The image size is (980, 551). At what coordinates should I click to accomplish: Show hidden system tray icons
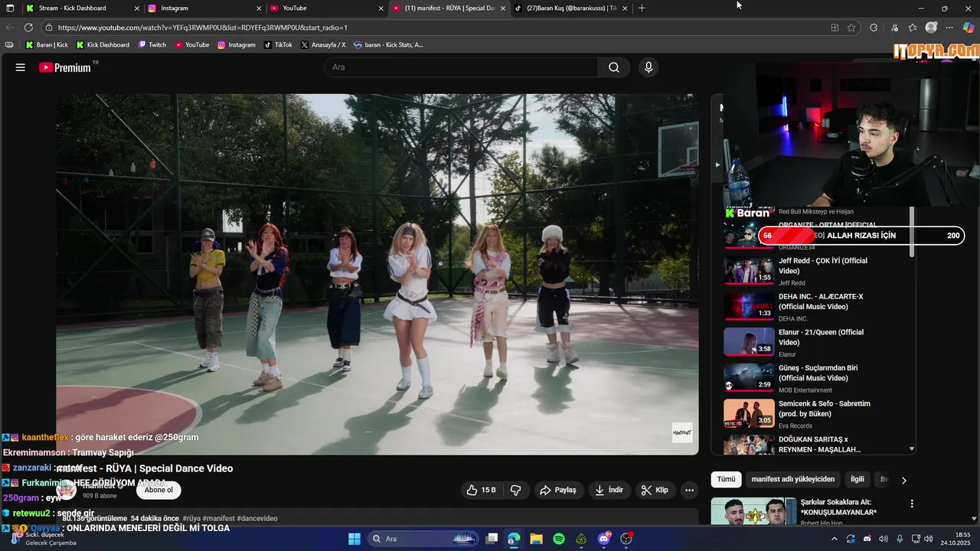(x=835, y=539)
